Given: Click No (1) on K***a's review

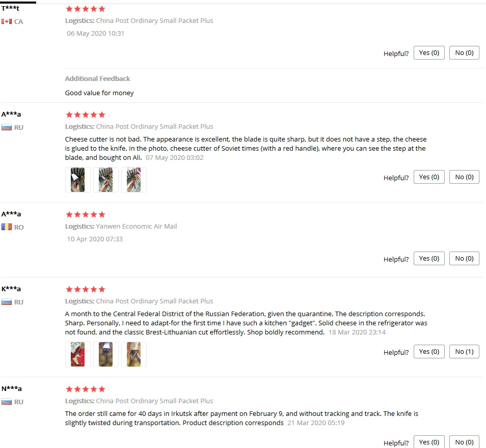Looking at the screenshot, I should (464, 352).
